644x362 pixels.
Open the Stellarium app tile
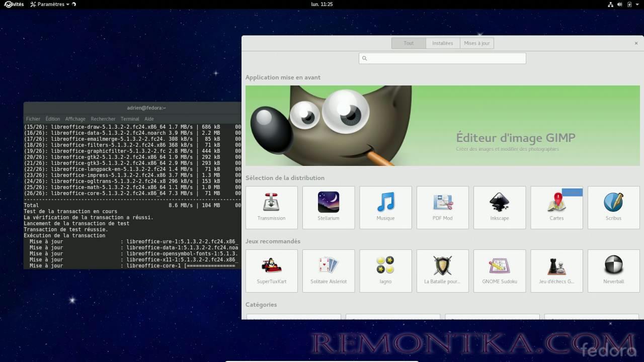click(x=329, y=208)
